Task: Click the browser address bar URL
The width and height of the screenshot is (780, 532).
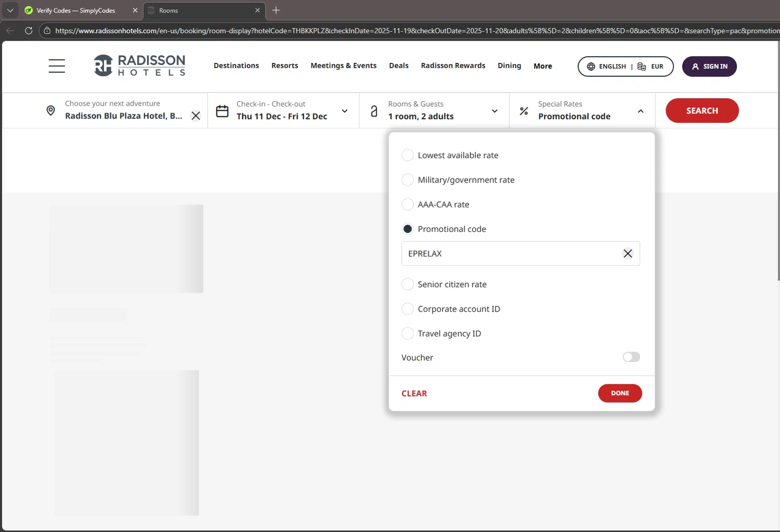Action: pyautogui.click(x=416, y=31)
